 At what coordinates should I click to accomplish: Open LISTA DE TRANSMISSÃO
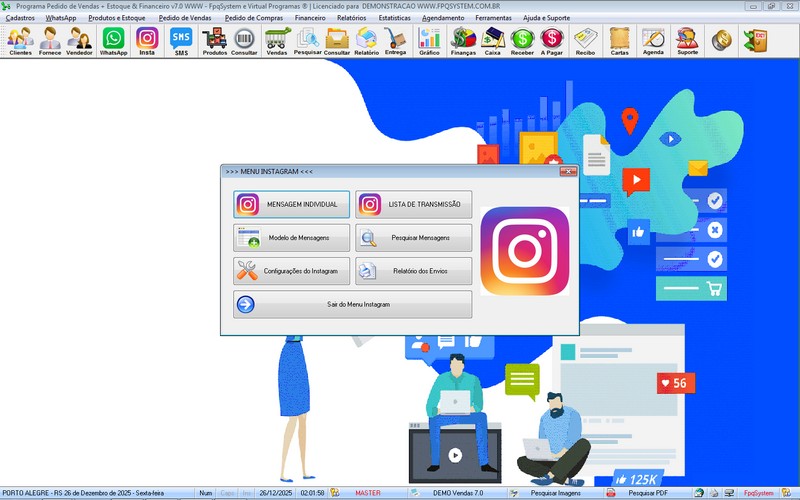(414, 205)
